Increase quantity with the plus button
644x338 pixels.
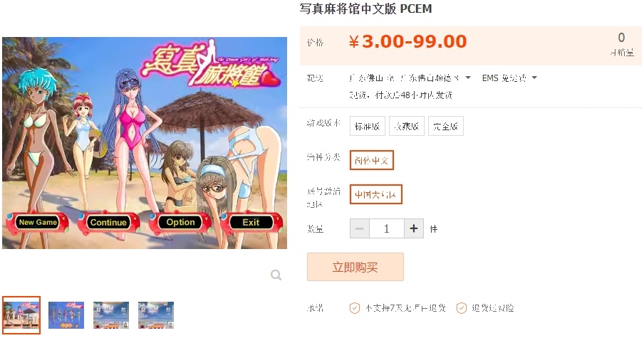click(414, 228)
